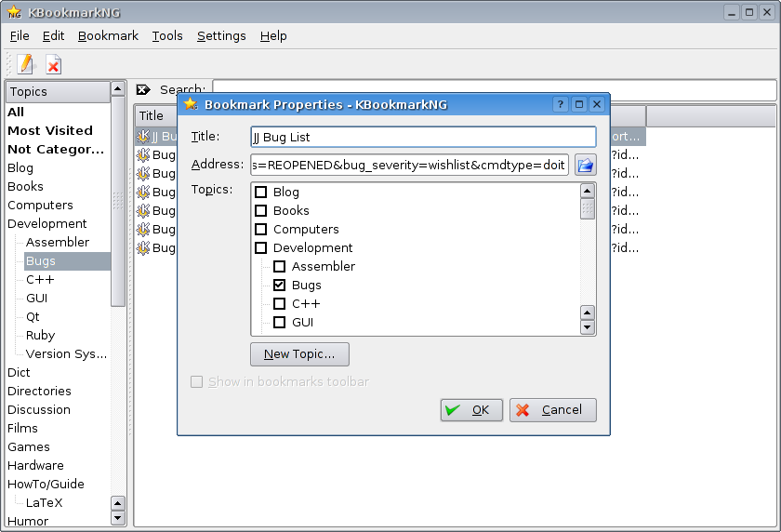The width and height of the screenshot is (781, 532).
Task: Select Computers topic in sidebar
Action: (40, 205)
